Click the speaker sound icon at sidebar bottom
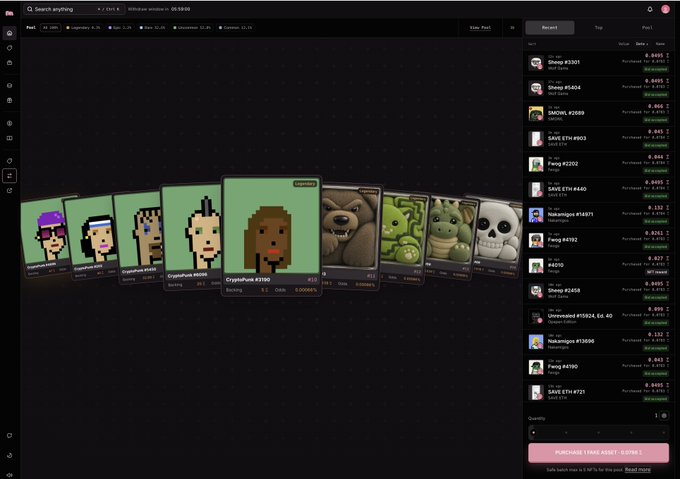 tap(10, 475)
